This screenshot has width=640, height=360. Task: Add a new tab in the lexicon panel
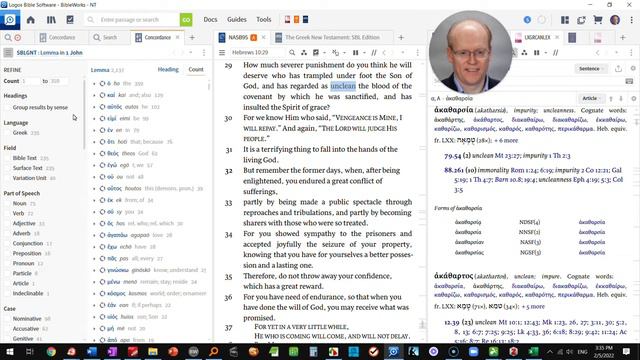[x=622, y=37]
